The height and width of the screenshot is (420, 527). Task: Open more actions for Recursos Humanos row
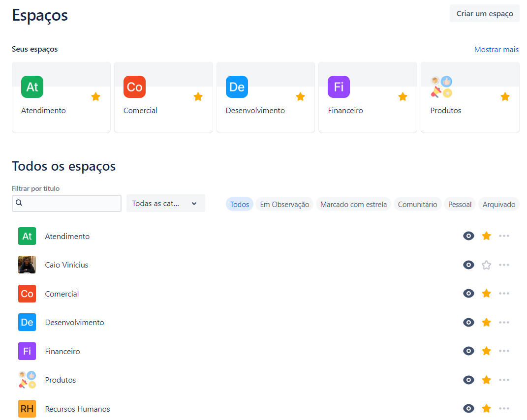tap(504, 408)
